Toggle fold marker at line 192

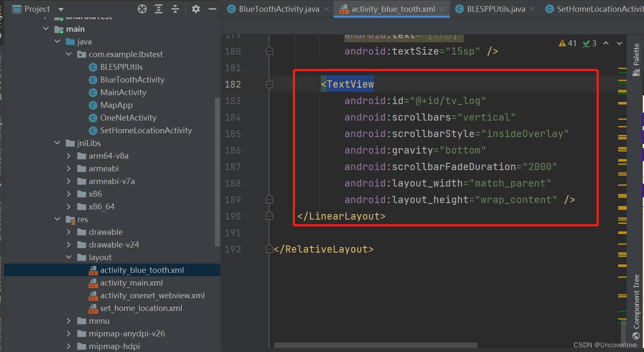point(269,249)
